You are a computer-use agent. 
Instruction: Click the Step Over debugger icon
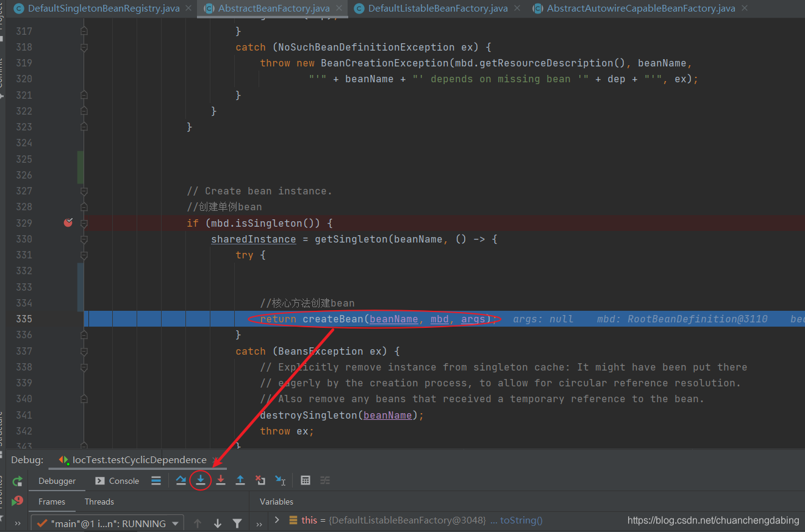tap(181, 480)
